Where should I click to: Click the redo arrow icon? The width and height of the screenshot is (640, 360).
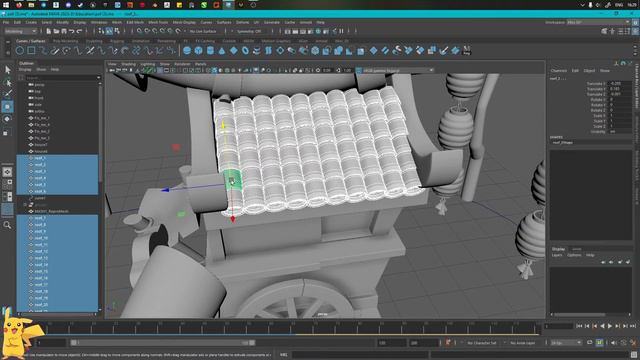pyautogui.click(x=80, y=31)
